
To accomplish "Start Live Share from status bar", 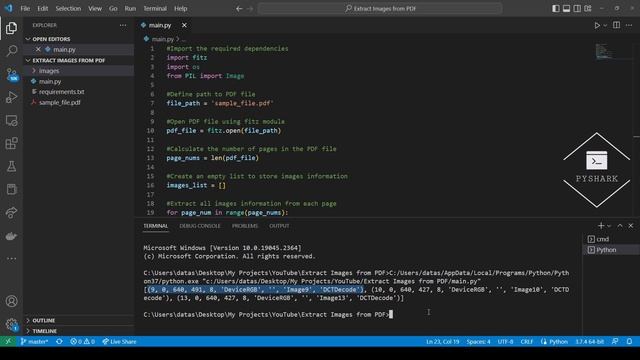I will 119,341.
